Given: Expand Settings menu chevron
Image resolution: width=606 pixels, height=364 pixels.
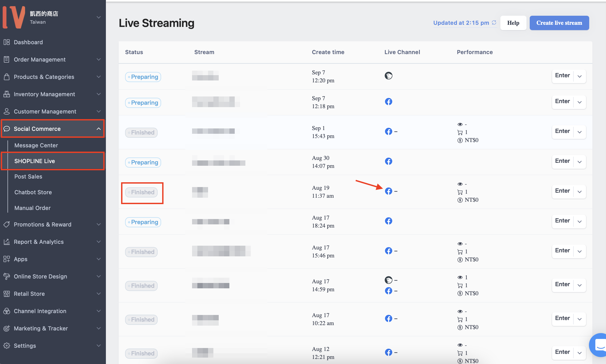Looking at the screenshot, I should click(x=99, y=346).
